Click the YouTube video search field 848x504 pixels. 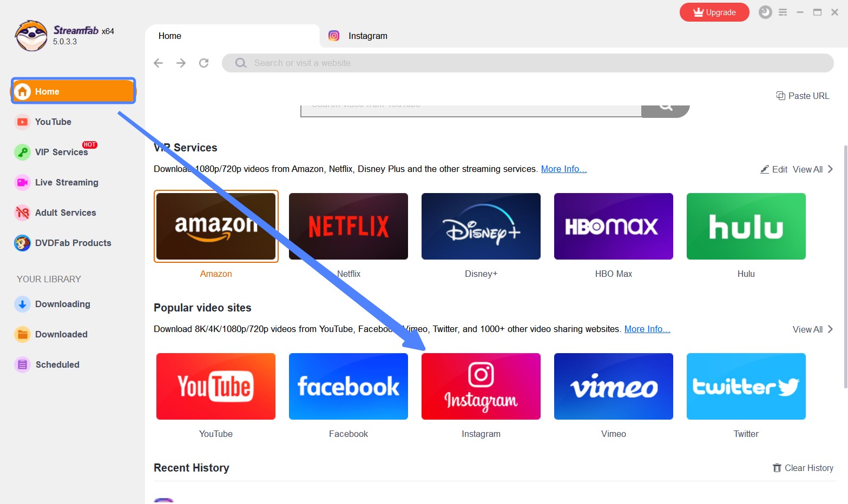471,110
